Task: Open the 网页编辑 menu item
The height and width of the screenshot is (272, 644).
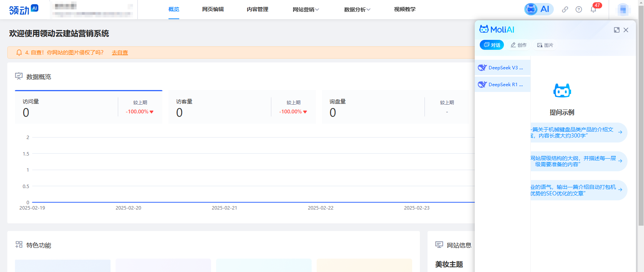Action: click(213, 10)
